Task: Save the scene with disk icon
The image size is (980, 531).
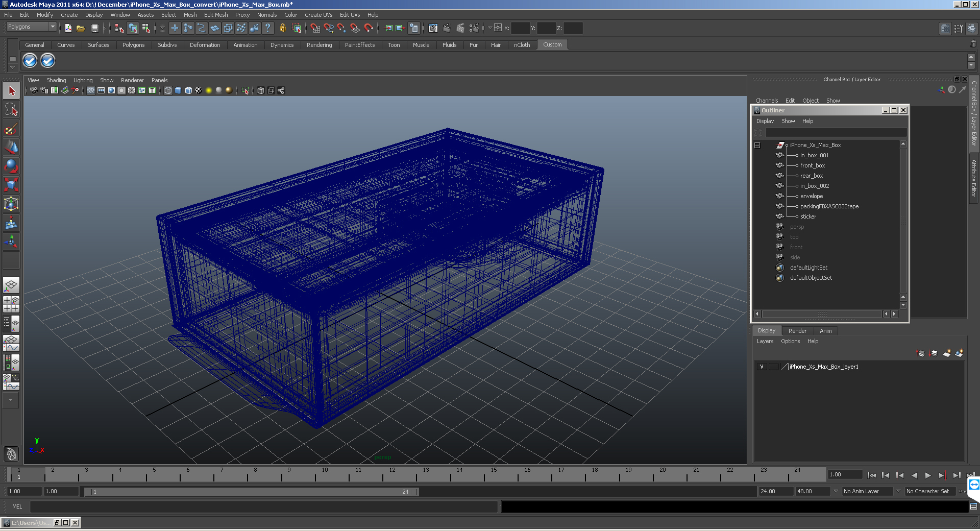Action: 94,28
